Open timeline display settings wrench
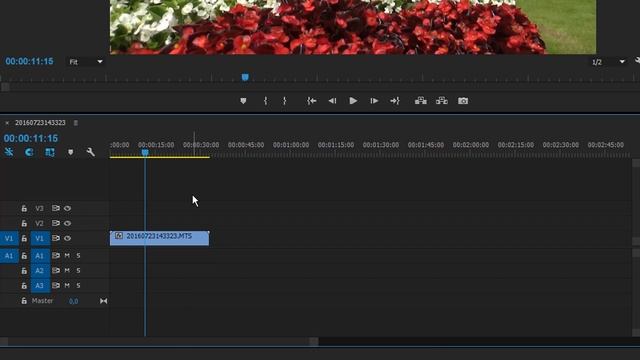The image size is (640, 360). tap(91, 152)
